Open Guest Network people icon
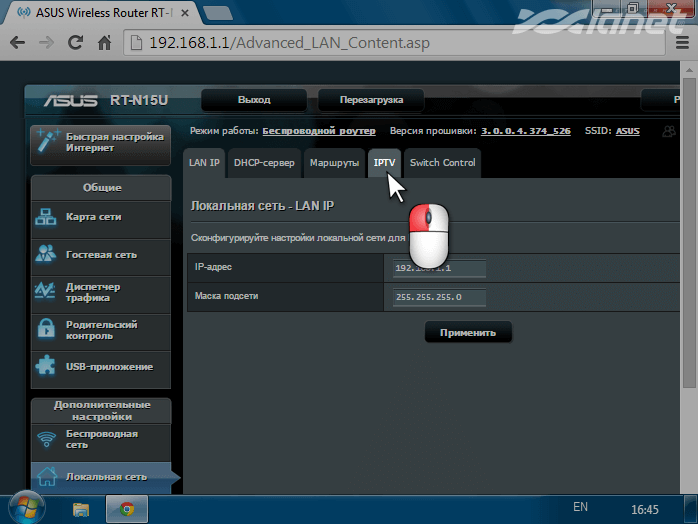 (x=47, y=254)
